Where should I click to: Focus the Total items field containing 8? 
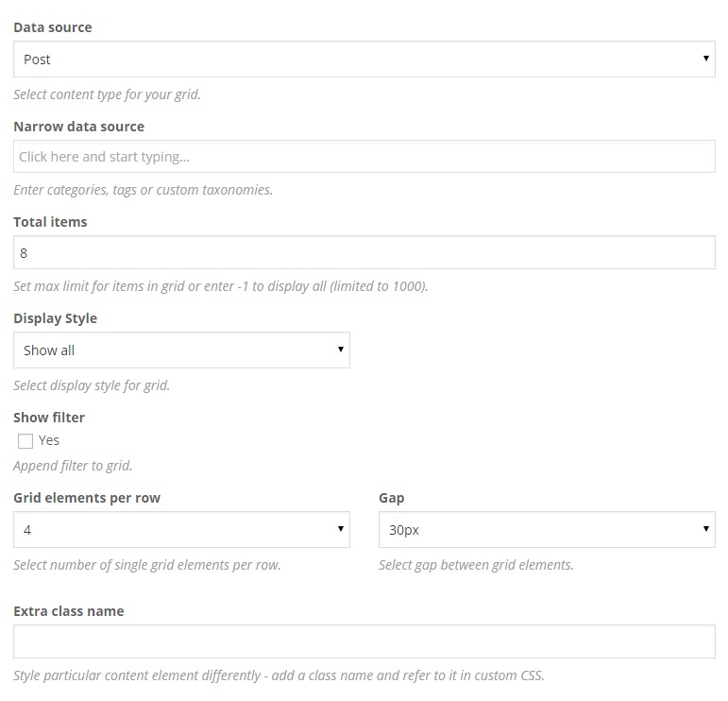click(364, 253)
